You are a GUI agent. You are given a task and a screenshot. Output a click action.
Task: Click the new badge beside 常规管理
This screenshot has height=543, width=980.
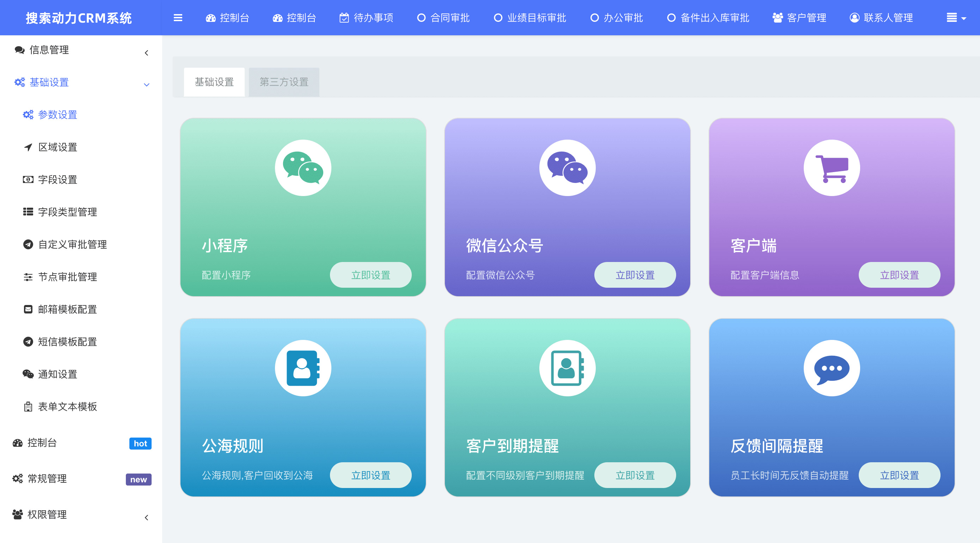[139, 480]
